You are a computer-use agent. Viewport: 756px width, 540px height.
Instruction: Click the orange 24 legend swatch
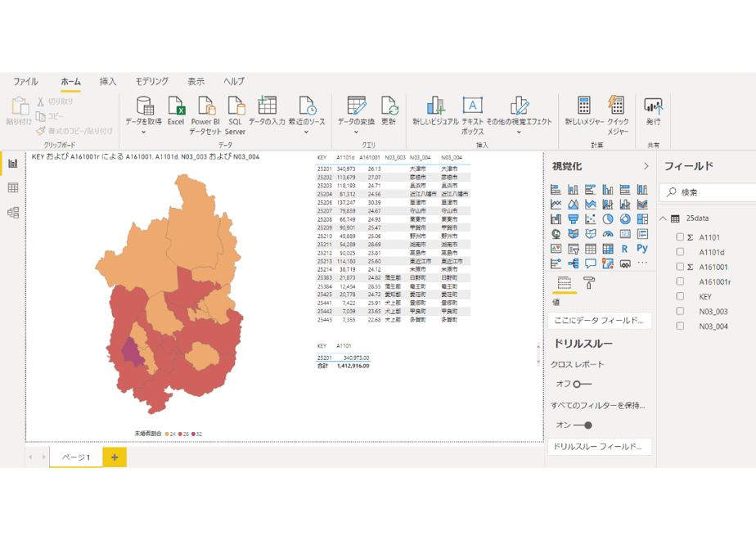[167, 434]
